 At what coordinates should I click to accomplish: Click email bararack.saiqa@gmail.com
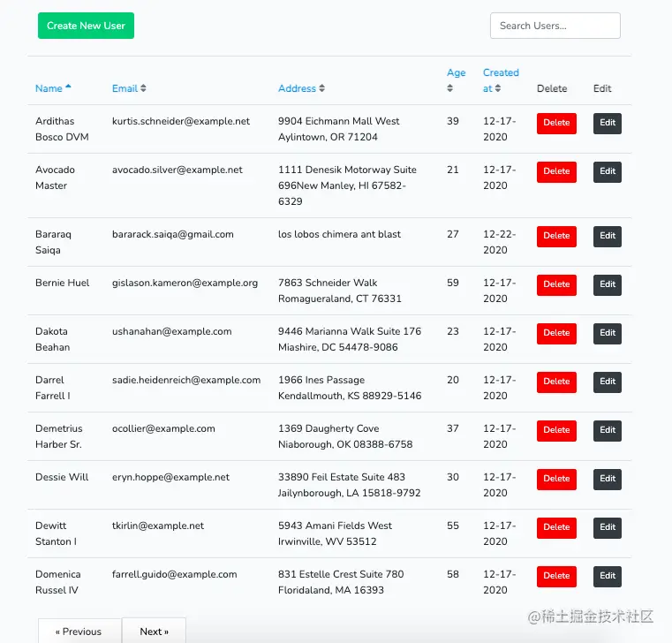click(x=173, y=234)
